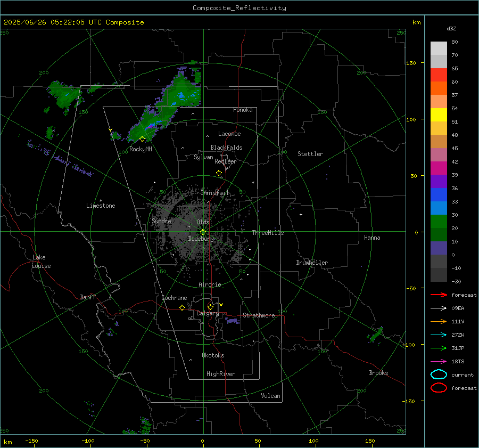Click the Vulcan label
The height and width of the screenshot is (448, 479).
271,396
